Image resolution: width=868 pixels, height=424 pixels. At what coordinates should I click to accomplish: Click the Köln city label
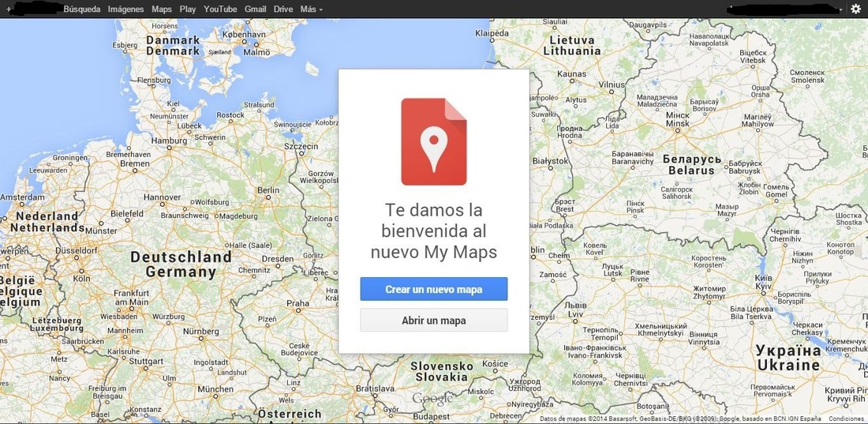tap(80, 278)
